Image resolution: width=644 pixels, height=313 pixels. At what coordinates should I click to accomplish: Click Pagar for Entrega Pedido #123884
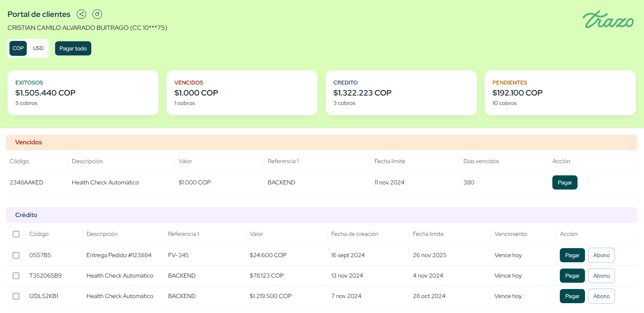[572, 255]
